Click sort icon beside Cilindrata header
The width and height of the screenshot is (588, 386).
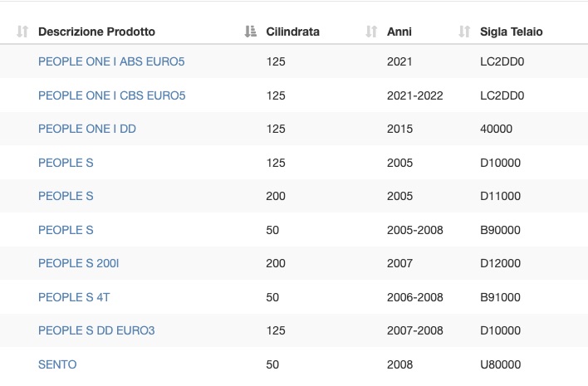pyautogui.click(x=251, y=32)
